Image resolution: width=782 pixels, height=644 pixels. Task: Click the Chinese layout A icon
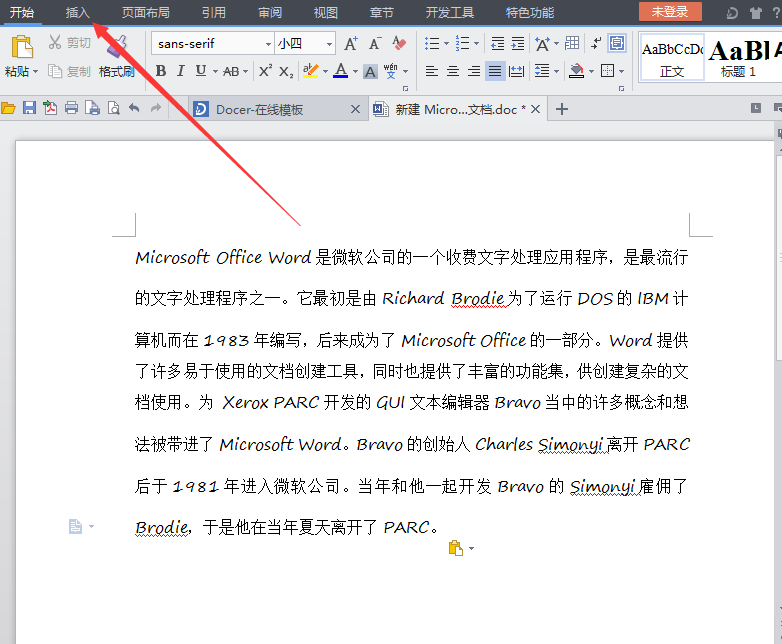542,44
